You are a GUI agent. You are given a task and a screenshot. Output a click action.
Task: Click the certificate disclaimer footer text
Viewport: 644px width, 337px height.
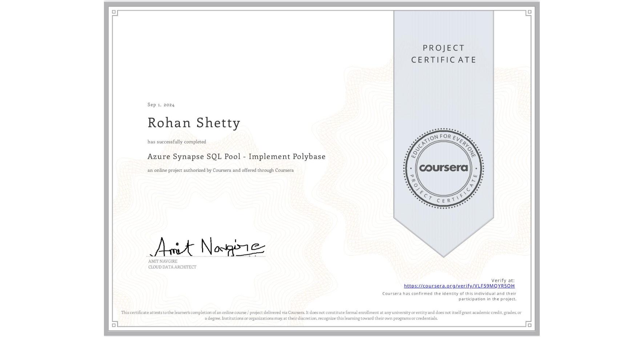pyautogui.click(x=321, y=315)
